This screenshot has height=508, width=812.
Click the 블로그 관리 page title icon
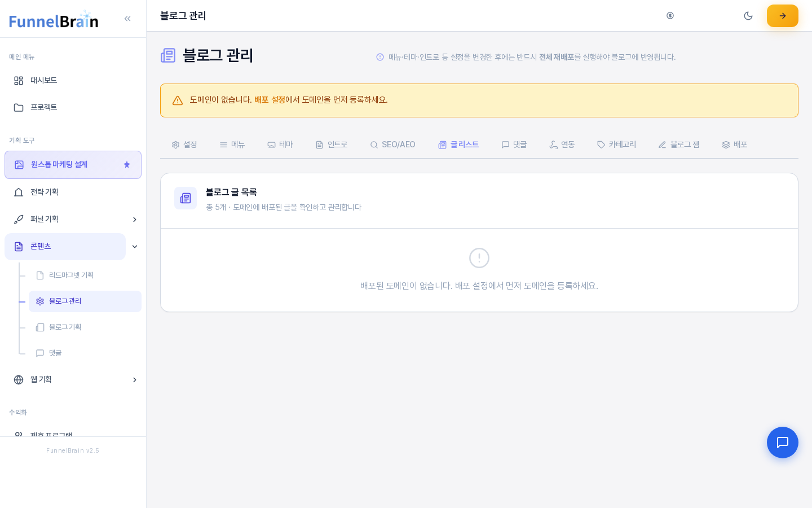point(168,55)
